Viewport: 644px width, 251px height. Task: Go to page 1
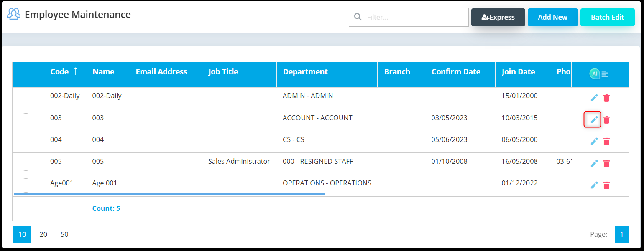click(x=622, y=234)
